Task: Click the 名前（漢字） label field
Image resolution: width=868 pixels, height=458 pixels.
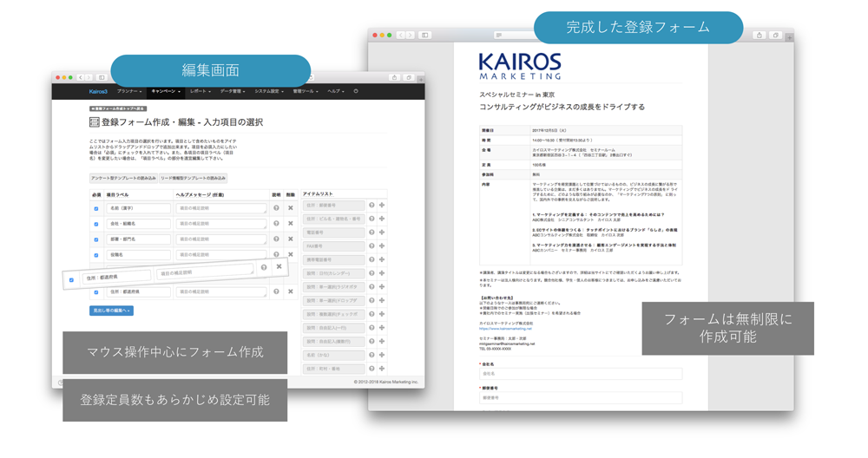Action: pyautogui.click(x=138, y=208)
